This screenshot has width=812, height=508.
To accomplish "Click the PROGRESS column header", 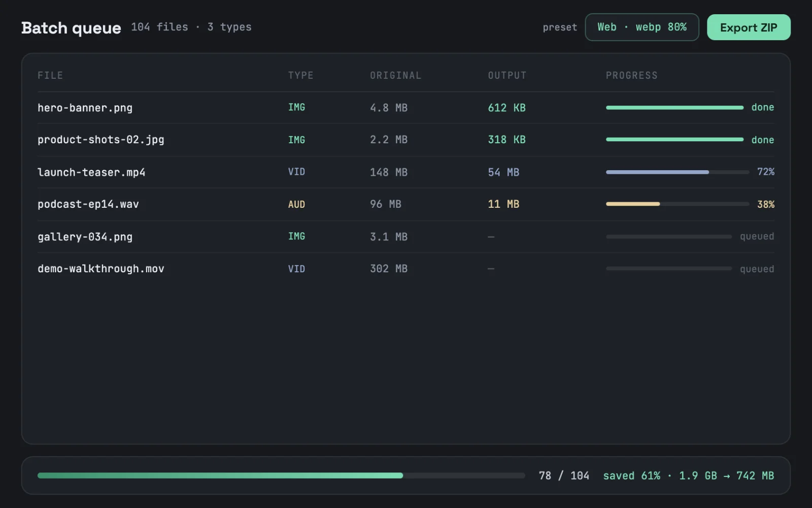I will [x=631, y=76].
